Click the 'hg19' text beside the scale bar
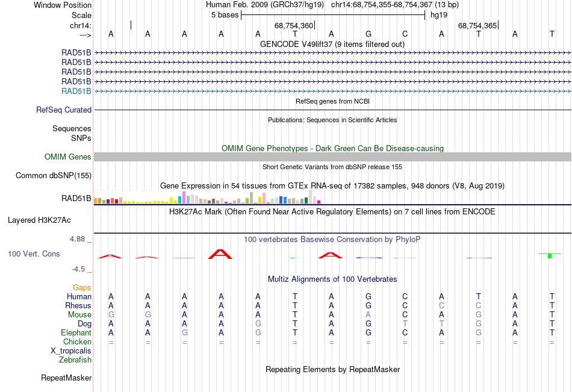This screenshot has height=392, width=572. pos(439,15)
